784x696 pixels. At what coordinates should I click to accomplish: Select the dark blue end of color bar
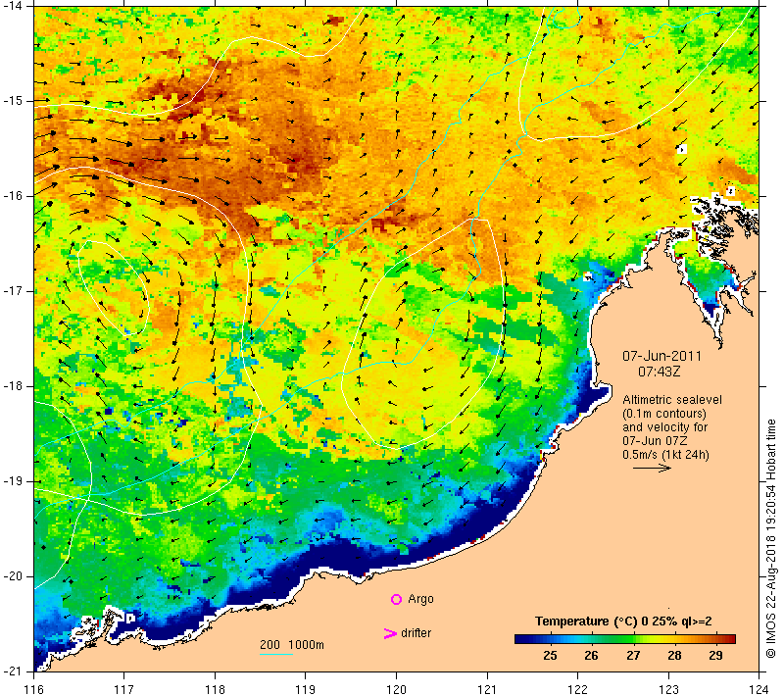520,639
